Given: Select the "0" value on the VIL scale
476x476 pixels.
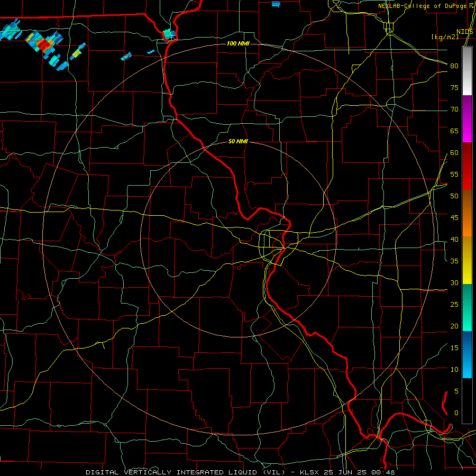Looking at the screenshot, I should point(456,413).
